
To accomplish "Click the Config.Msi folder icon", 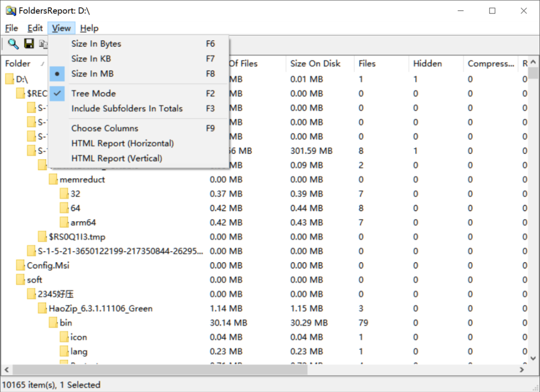I will pos(20,265).
